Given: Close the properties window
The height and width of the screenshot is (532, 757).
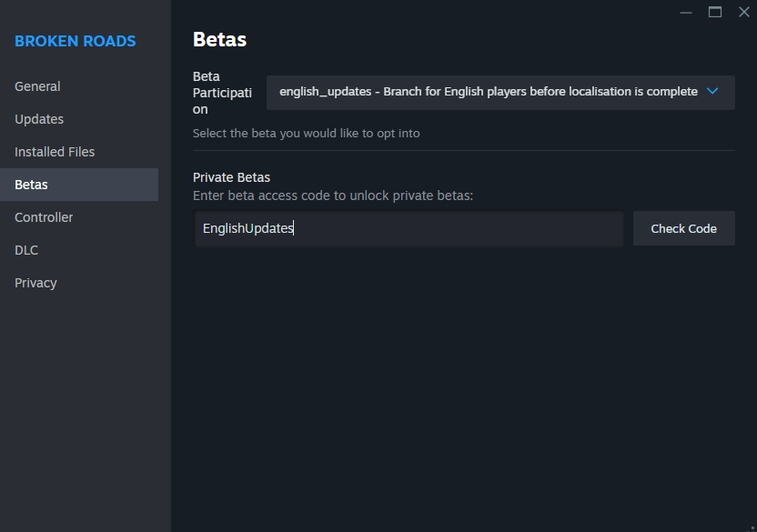Looking at the screenshot, I should click(744, 12).
